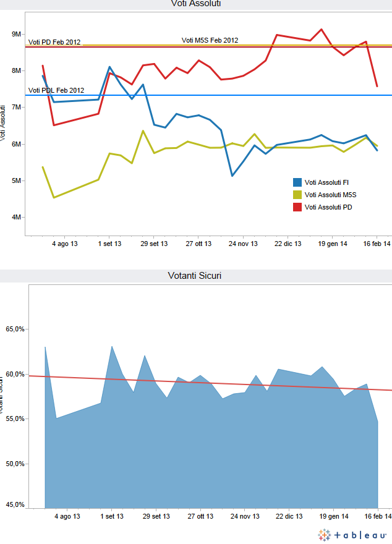392x544 pixels.
Task: Click the 65,0% tick on the Votanti Sicuri axis
Action: click(14, 329)
